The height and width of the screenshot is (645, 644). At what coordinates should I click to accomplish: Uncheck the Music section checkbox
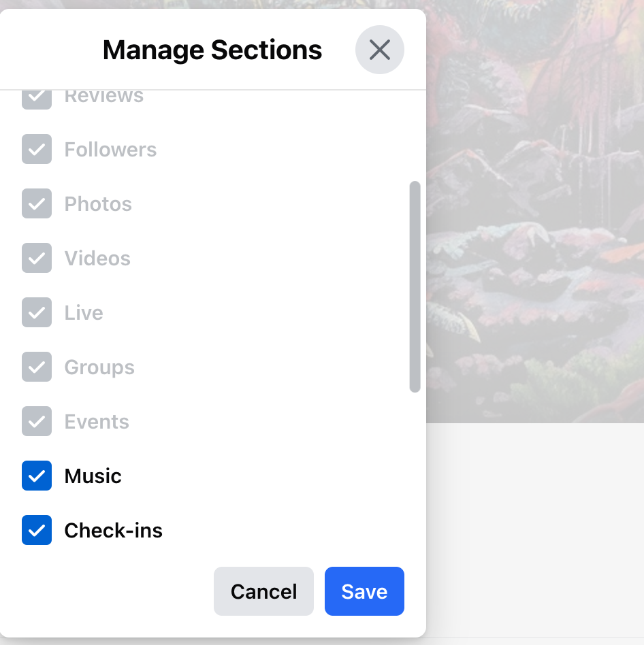[37, 476]
